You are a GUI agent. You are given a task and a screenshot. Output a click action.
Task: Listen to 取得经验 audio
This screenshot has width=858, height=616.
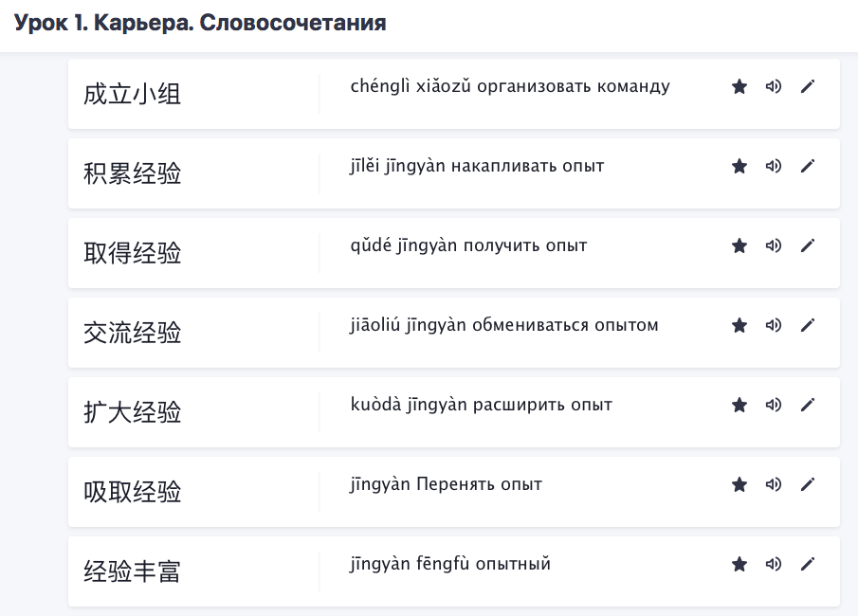(774, 245)
